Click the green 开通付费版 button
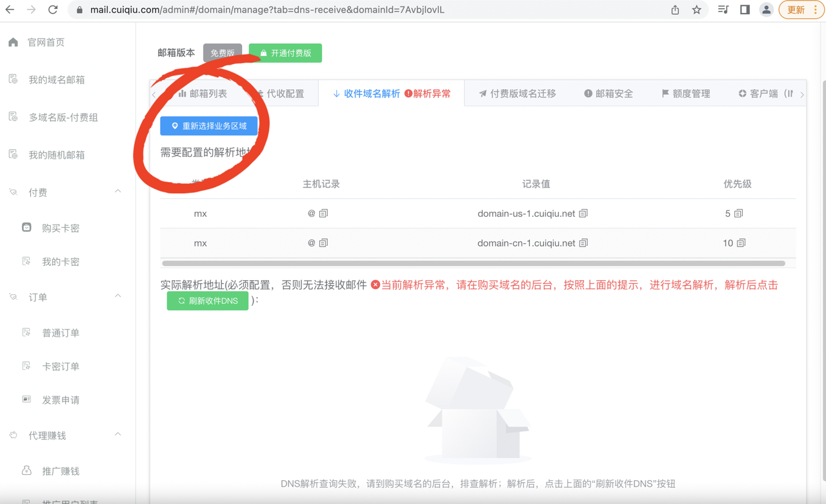Viewport: 826px width, 504px height. pyautogui.click(x=285, y=53)
